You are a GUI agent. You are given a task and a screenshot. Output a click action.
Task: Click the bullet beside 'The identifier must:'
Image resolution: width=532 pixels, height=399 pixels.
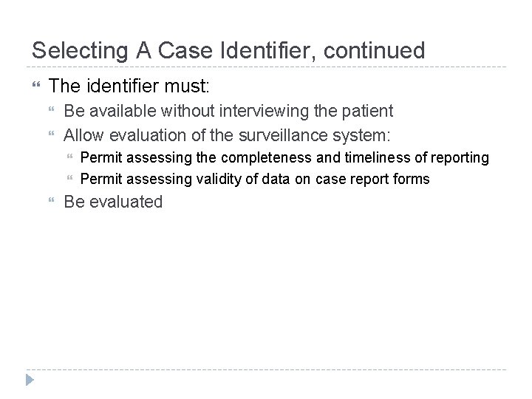pyautogui.click(x=35, y=86)
